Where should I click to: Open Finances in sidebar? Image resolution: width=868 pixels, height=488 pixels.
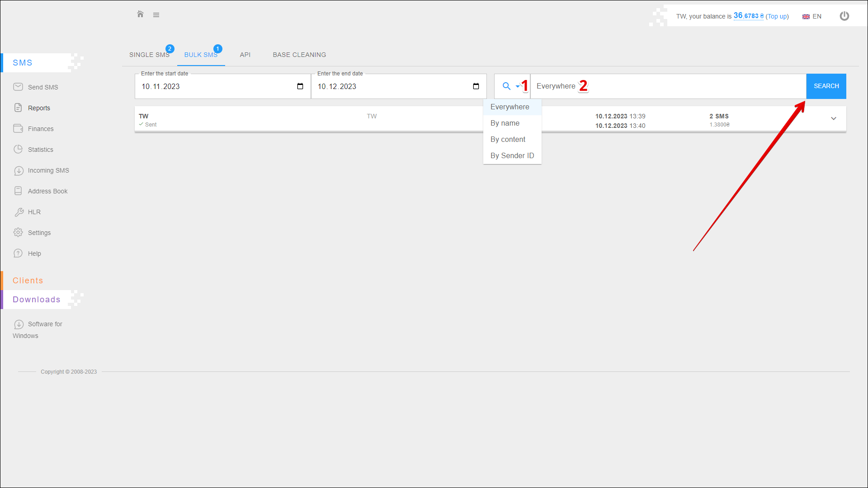(40, 129)
